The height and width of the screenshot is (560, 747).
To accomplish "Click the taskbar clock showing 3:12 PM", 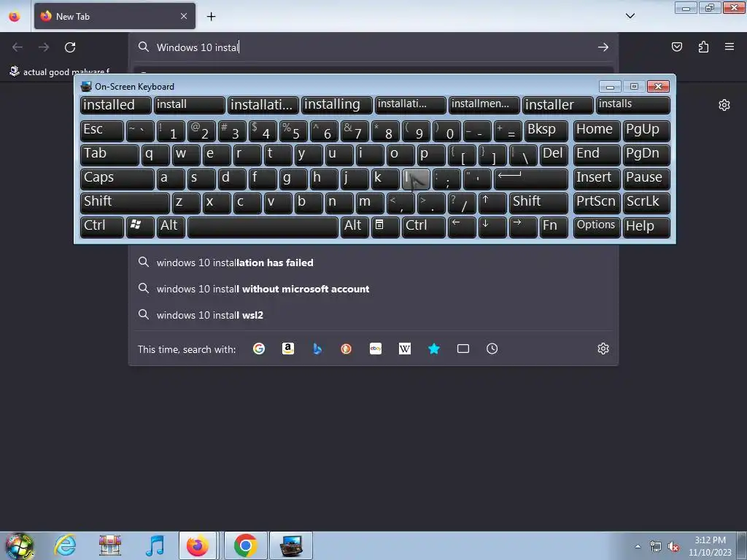I will point(710,546).
